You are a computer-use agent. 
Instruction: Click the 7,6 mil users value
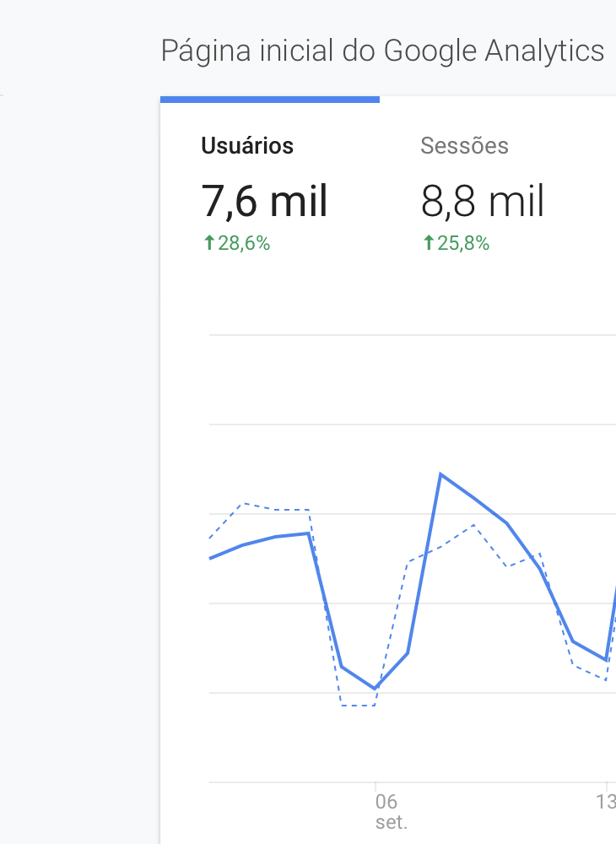264,202
